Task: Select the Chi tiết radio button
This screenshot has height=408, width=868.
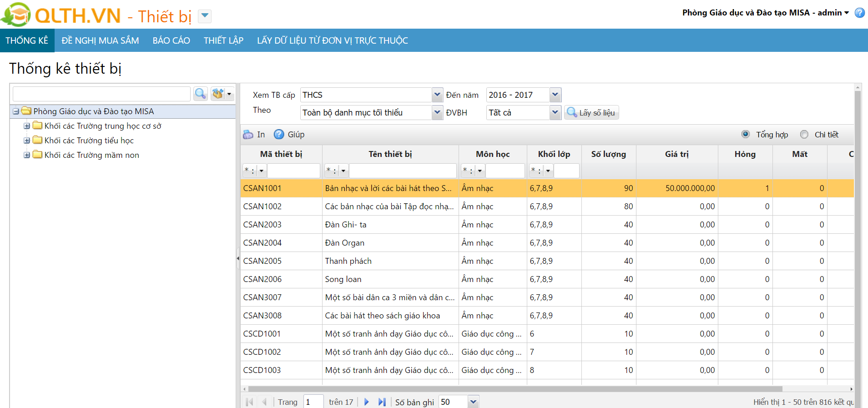Action: pyautogui.click(x=804, y=135)
